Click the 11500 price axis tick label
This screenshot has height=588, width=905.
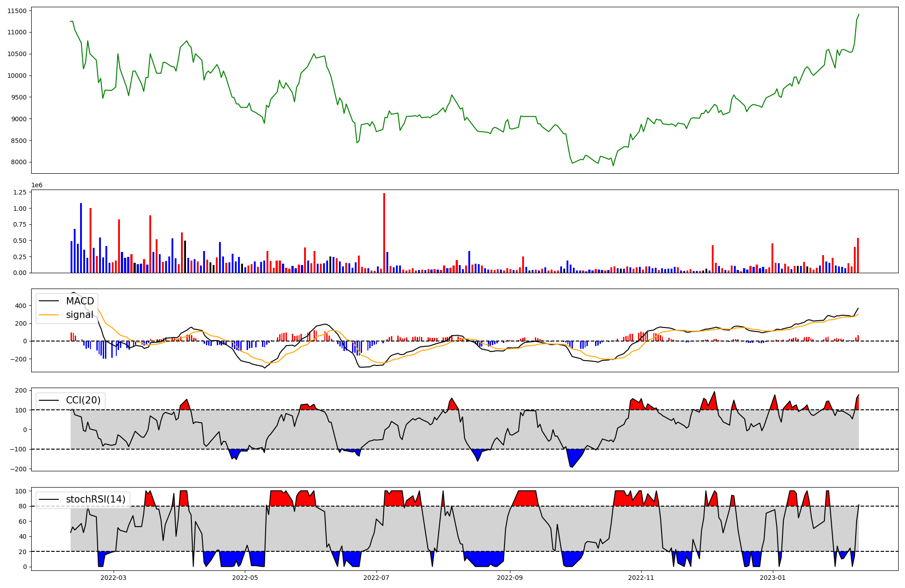pyautogui.click(x=17, y=10)
